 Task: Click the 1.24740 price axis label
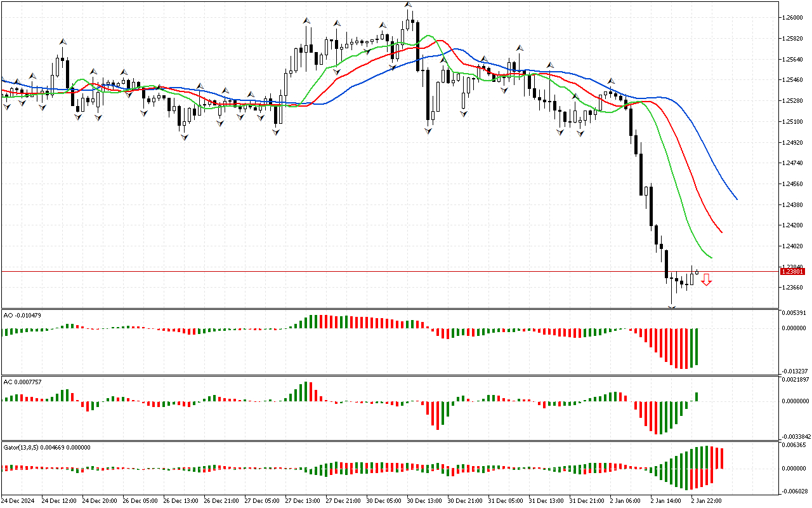click(x=793, y=163)
